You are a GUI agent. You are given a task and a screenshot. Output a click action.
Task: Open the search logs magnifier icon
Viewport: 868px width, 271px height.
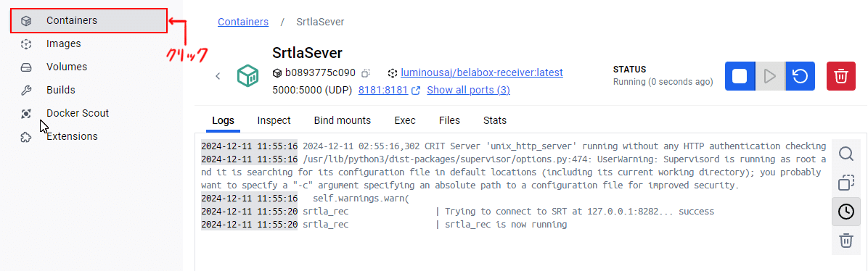coord(846,153)
